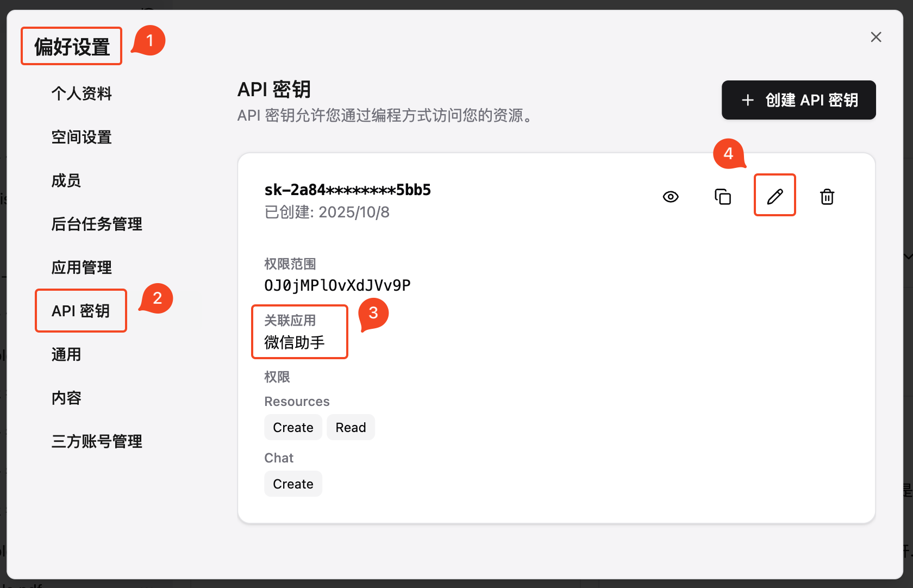This screenshot has height=588, width=913.
Task: Click the plus icon to create API key
Action: 748,100
